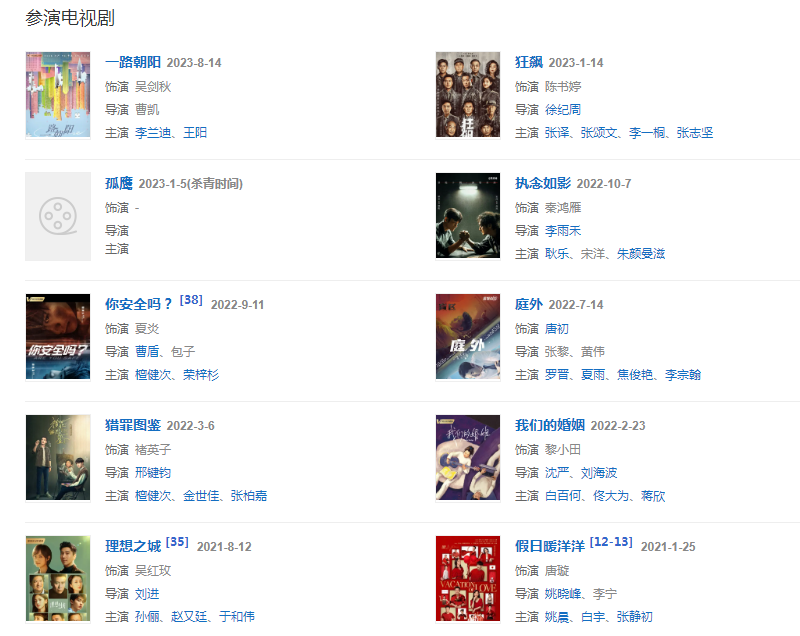This screenshot has height=636, width=800.
Task: Open director 徐纪周 link
Action: [x=563, y=110]
